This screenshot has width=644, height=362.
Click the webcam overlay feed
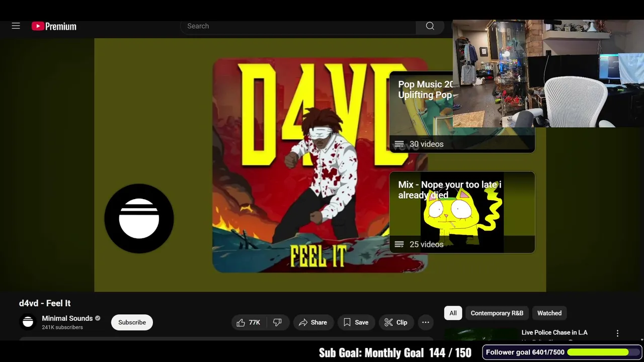548,74
